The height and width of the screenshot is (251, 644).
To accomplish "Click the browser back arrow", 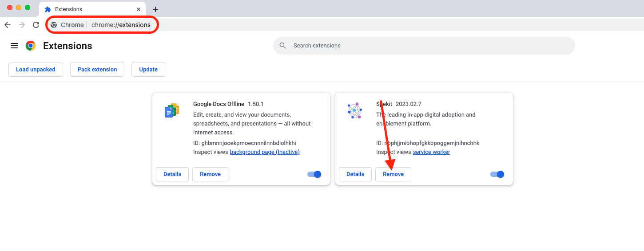I will point(7,25).
